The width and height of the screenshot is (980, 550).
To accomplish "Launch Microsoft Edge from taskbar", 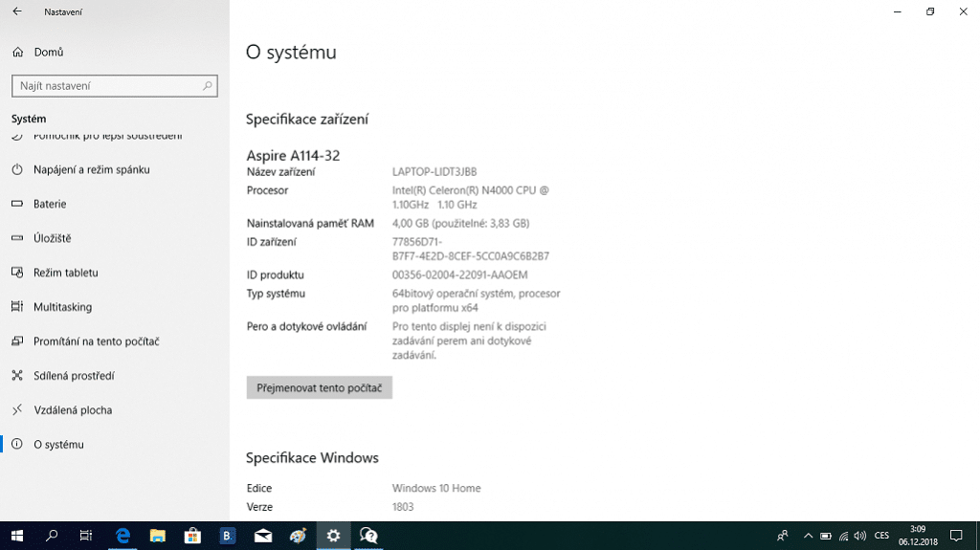I will pyautogui.click(x=123, y=536).
